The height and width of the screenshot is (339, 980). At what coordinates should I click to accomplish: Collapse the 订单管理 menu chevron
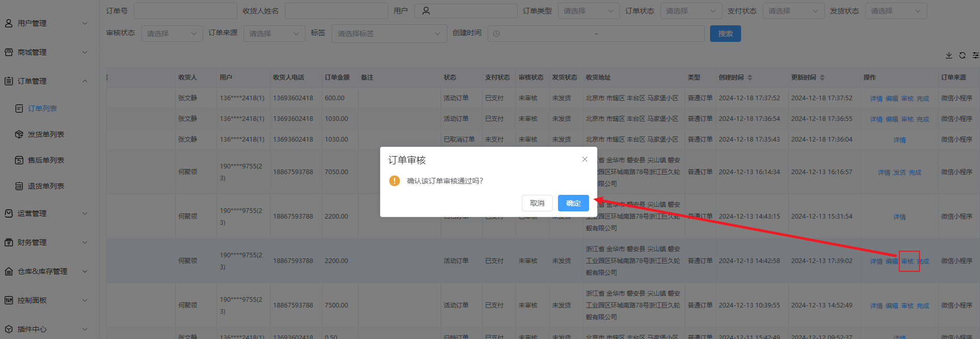pos(85,81)
